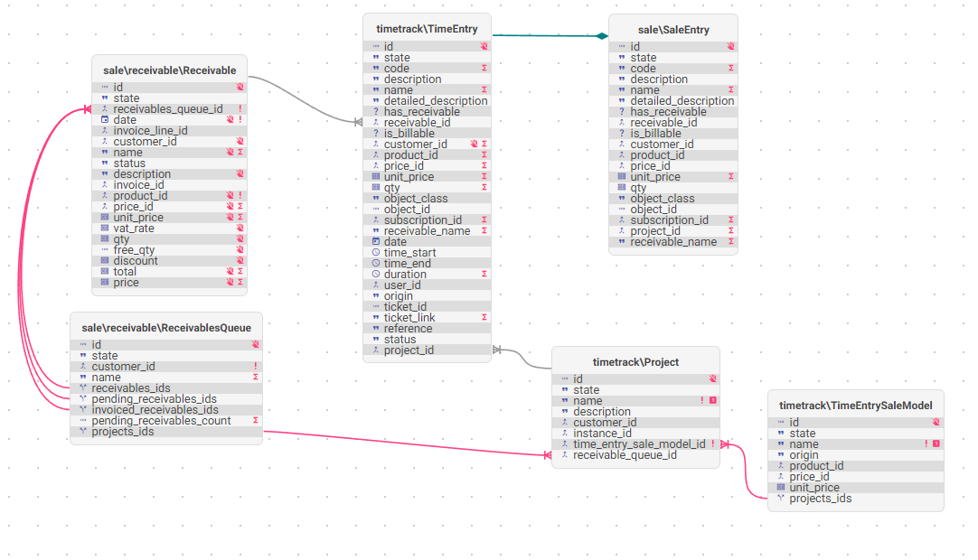Click the subscription_id row in SaleEntry
The image size is (978, 560).
coord(673,220)
